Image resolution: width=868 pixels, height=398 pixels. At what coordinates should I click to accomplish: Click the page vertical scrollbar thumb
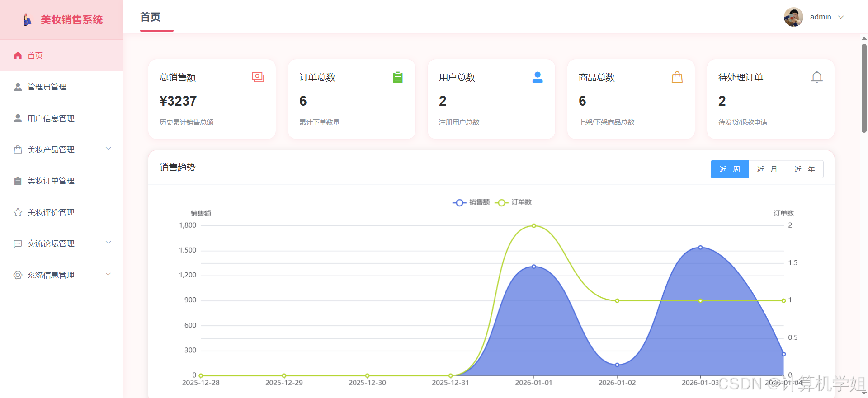point(864,88)
